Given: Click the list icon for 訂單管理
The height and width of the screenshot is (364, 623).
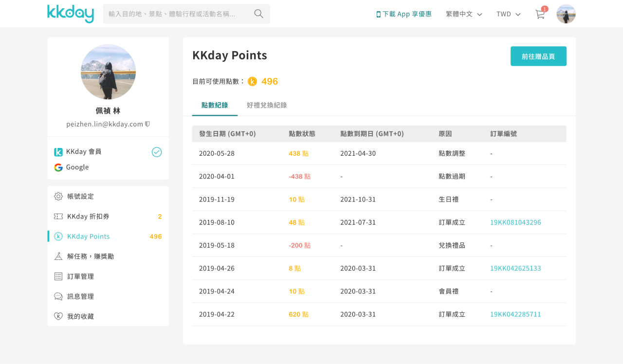Looking at the screenshot, I should pos(58,276).
